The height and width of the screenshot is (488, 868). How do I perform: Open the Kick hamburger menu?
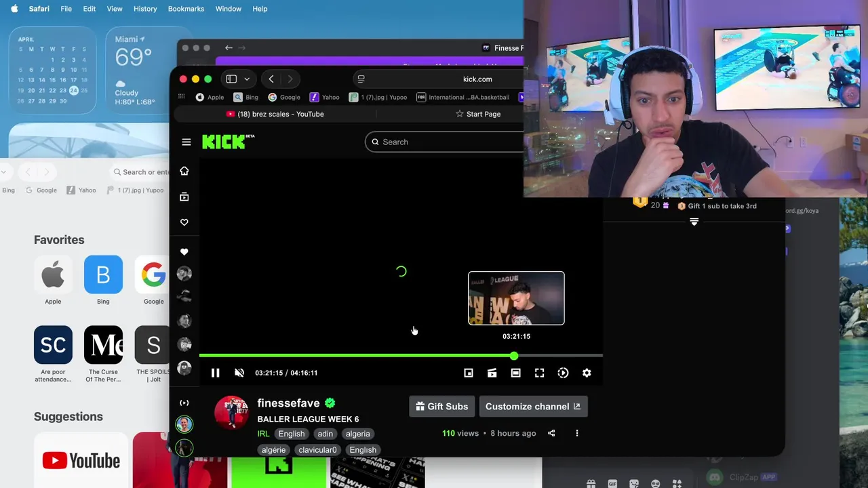[x=186, y=142]
